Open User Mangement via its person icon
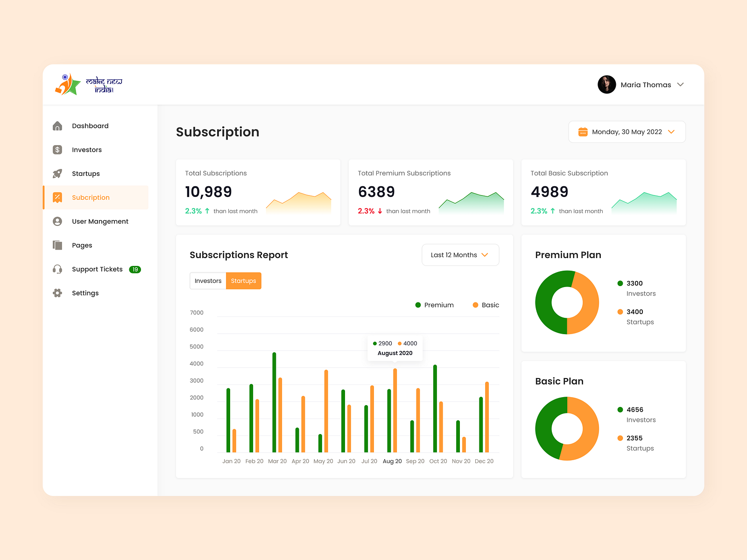This screenshot has height=560, width=747. pyautogui.click(x=57, y=221)
